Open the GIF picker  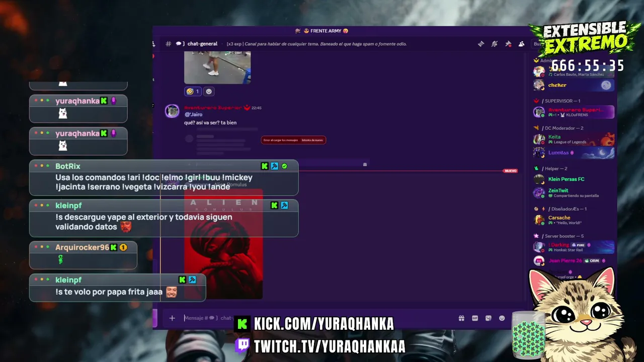pos(475,318)
